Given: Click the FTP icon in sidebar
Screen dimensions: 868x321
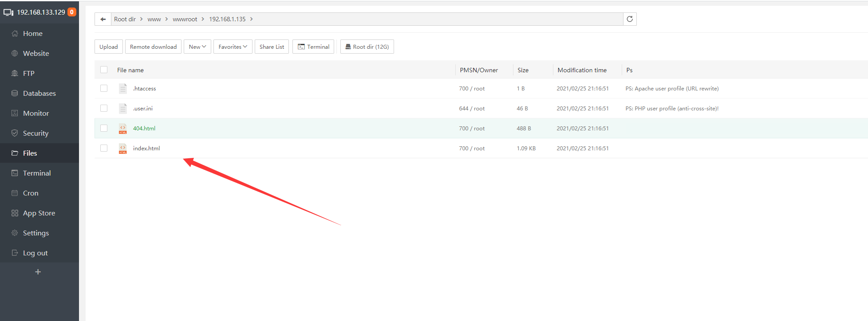Looking at the screenshot, I should [15, 73].
